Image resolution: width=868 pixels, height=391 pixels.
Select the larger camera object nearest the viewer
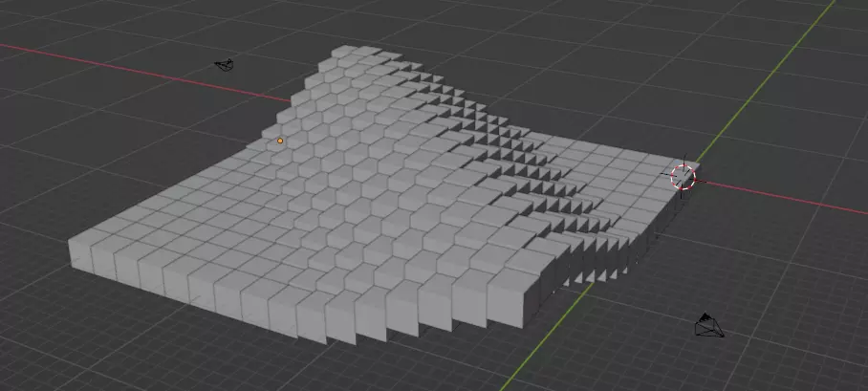coord(709,326)
